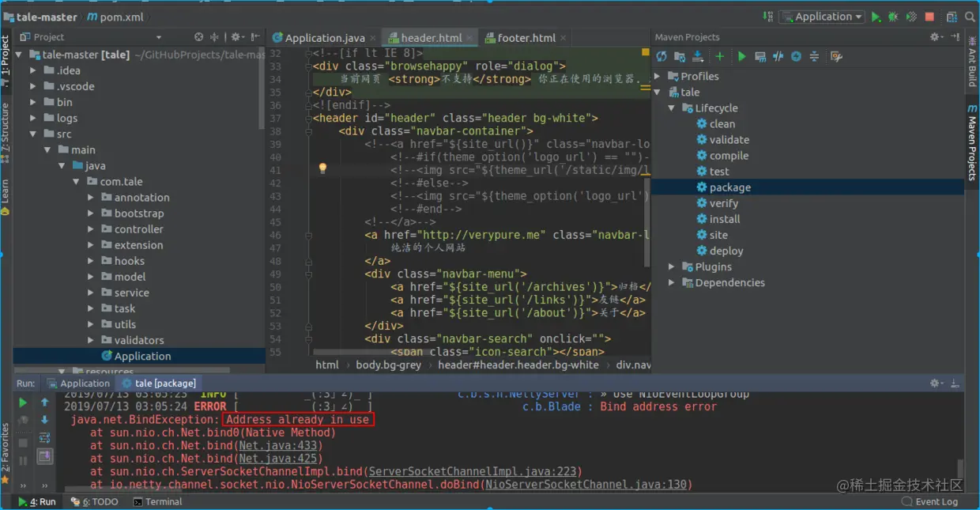Generate sources and update folders in Maven

point(680,56)
